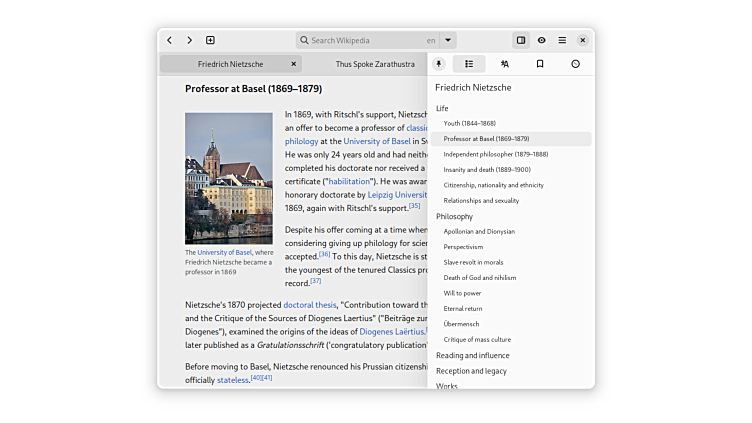Toggle the sidebar visibility button

tap(521, 40)
